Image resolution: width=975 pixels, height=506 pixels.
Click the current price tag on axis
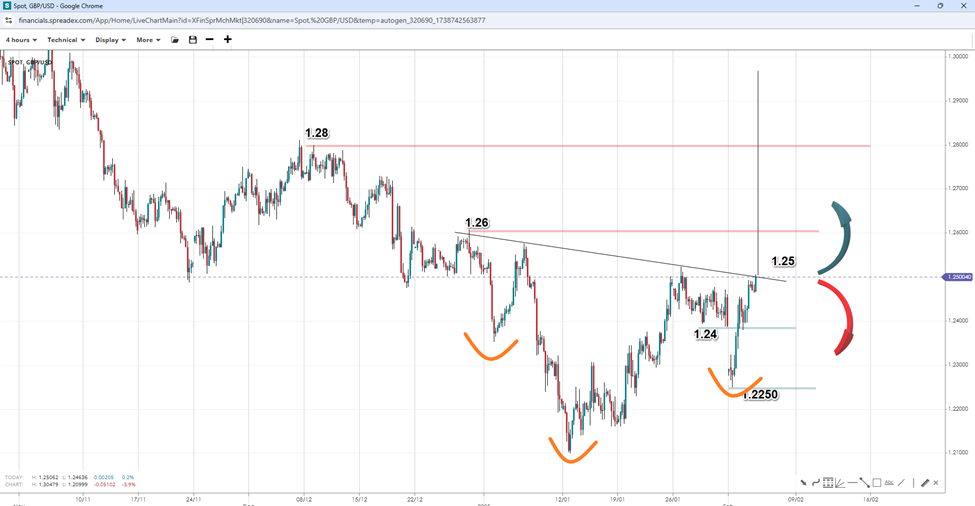[957, 277]
